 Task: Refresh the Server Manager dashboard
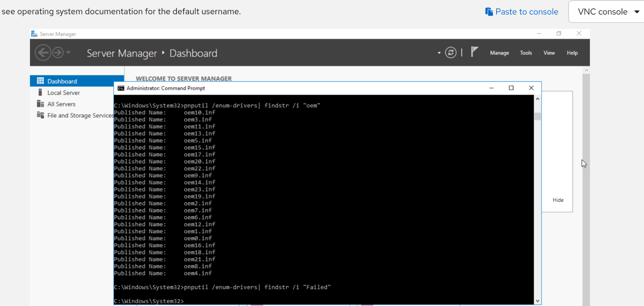[451, 53]
